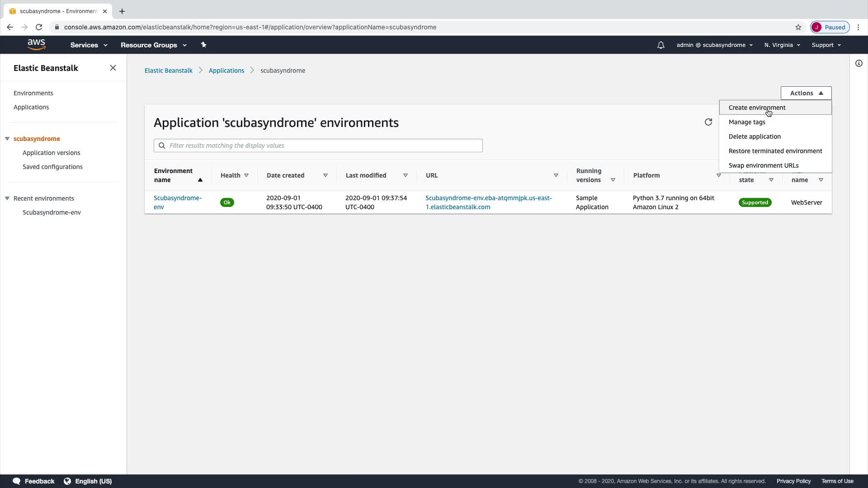This screenshot has width=868, height=488.
Task: Sort by Health column arrow
Action: click(x=246, y=175)
